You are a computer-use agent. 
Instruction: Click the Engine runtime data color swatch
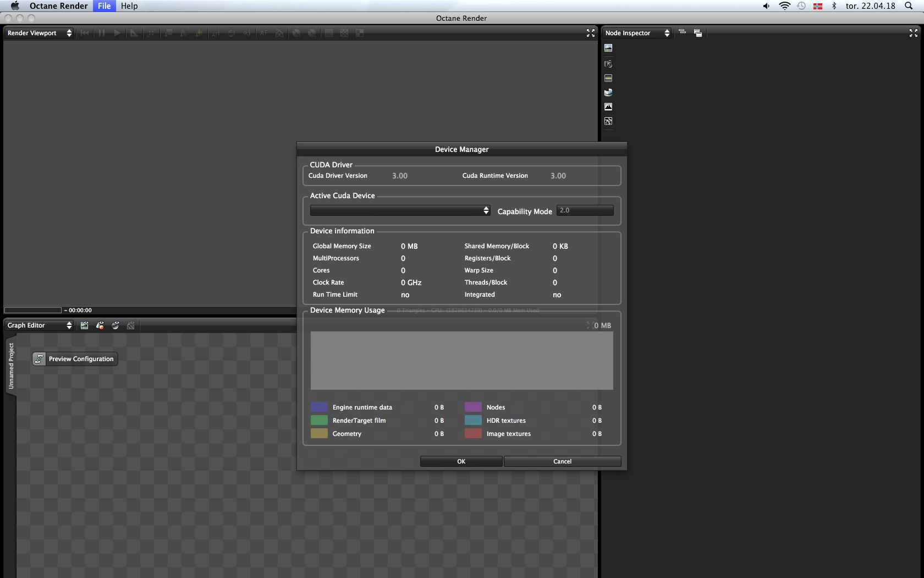point(319,407)
